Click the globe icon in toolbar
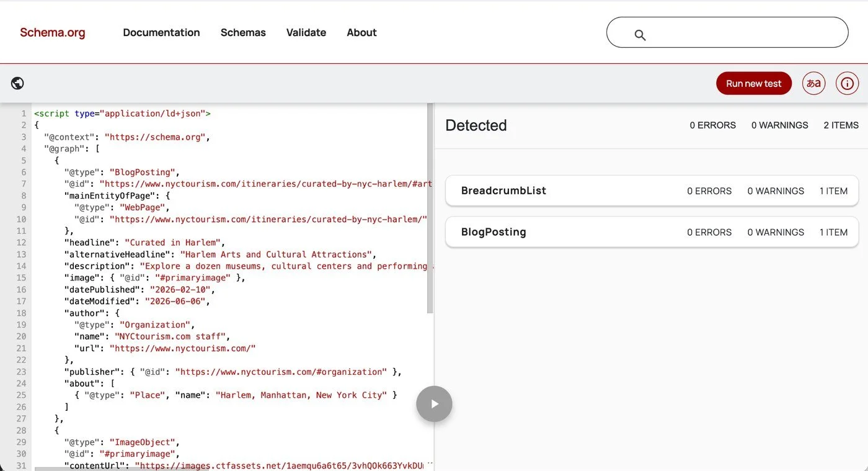The width and height of the screenshot is (868, 471). tap(18, 83)
